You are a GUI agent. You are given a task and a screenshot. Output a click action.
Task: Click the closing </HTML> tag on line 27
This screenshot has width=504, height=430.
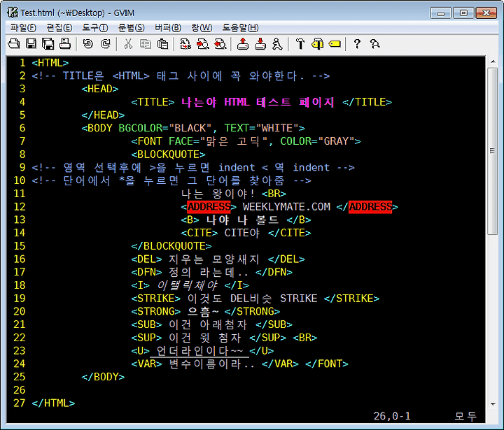pos(53,403)
